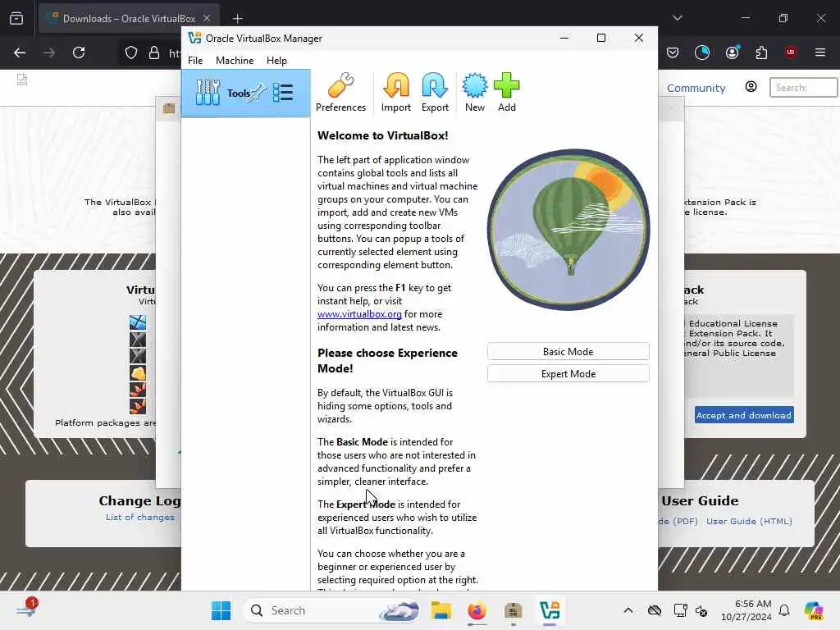Open the list all tabs chevron

[678, 18]
